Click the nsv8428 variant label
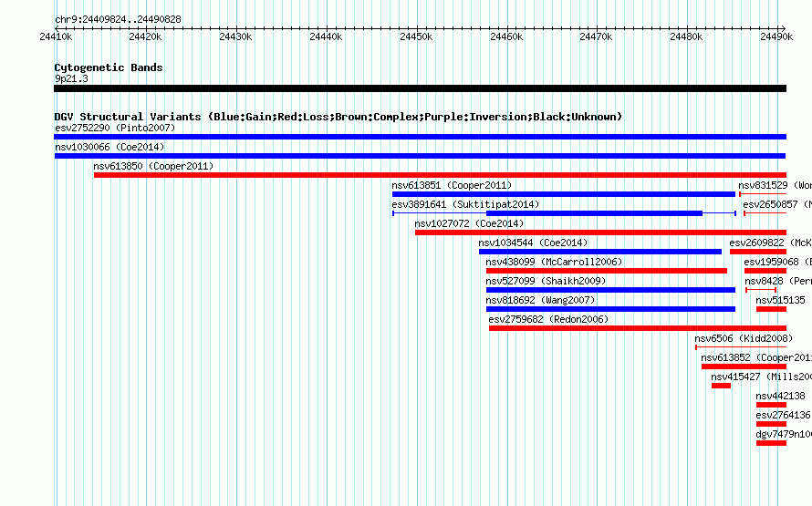 [778, 281]
